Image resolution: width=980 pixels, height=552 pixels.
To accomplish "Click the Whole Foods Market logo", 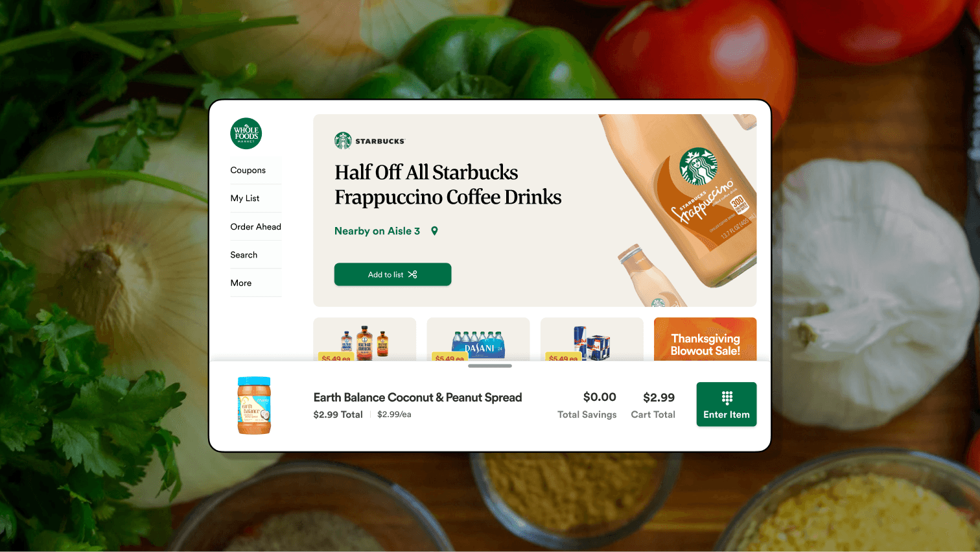I will 246,134.
